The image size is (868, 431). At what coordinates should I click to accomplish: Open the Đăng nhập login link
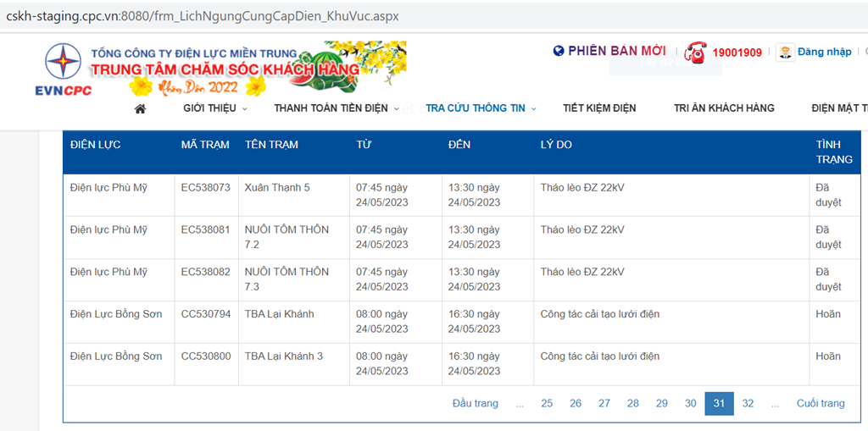(824, 52)
